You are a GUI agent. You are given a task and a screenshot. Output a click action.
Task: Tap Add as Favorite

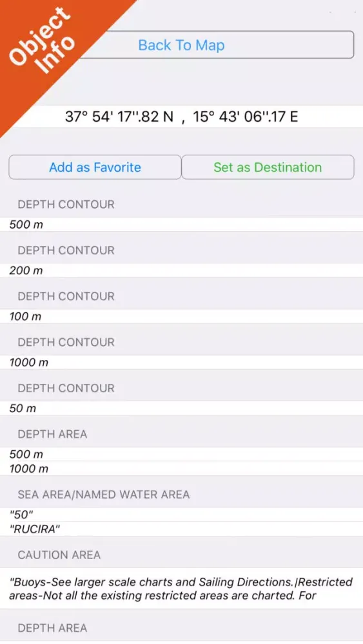tap(95, 167)
